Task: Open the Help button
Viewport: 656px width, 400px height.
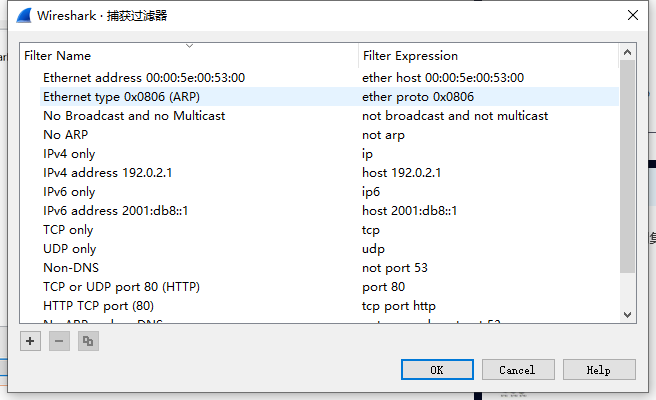Action: click(599, 370)
